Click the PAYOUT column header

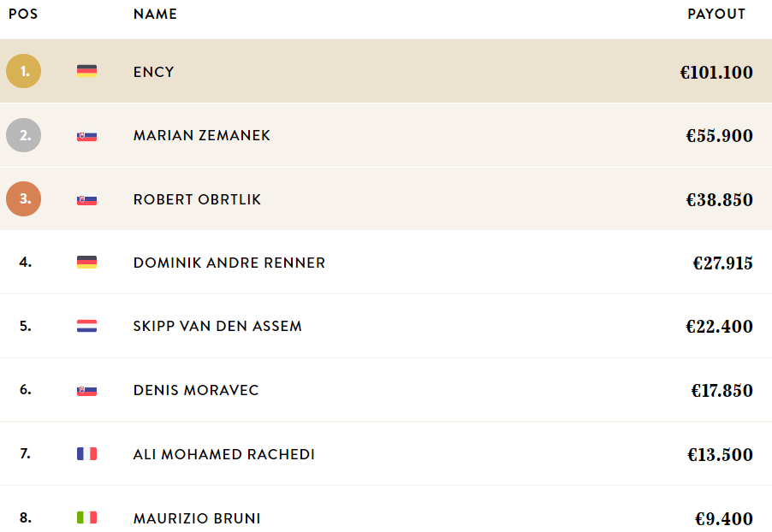click(x=716, y=14)
